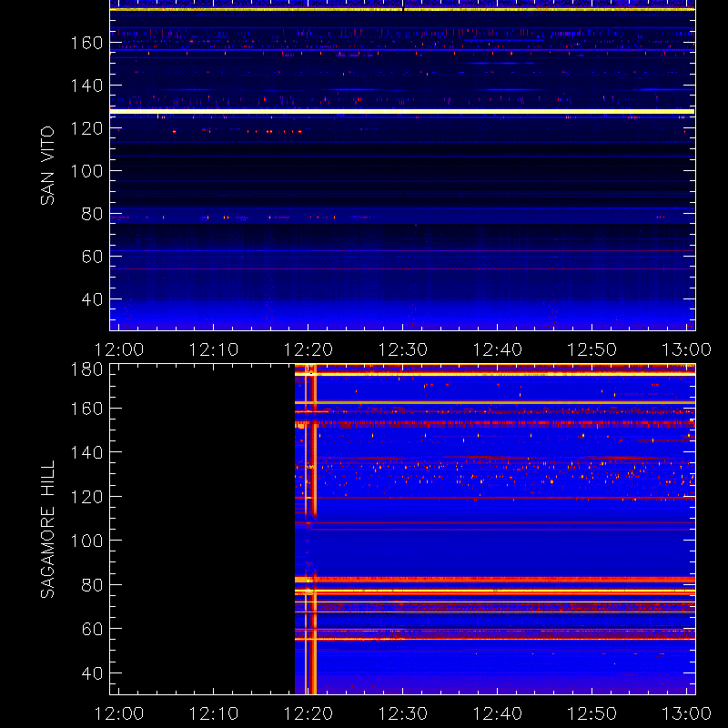
Task: Pick the 180 label on Sagamore Hill axis
Action: [86, 369]
